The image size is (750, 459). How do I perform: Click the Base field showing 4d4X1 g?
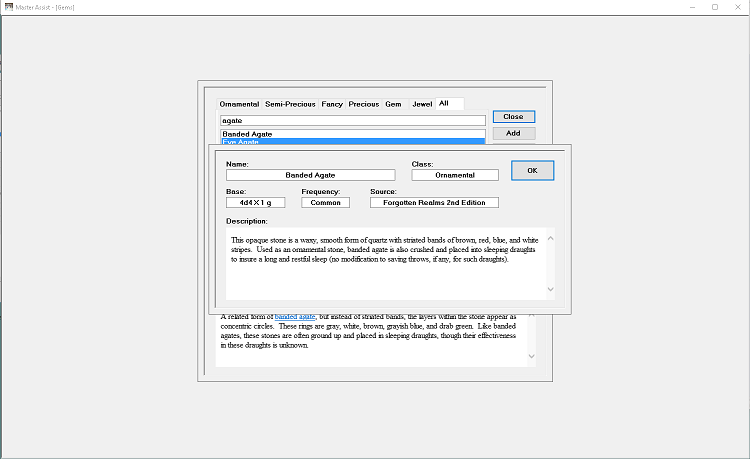[x=255, y=203]
